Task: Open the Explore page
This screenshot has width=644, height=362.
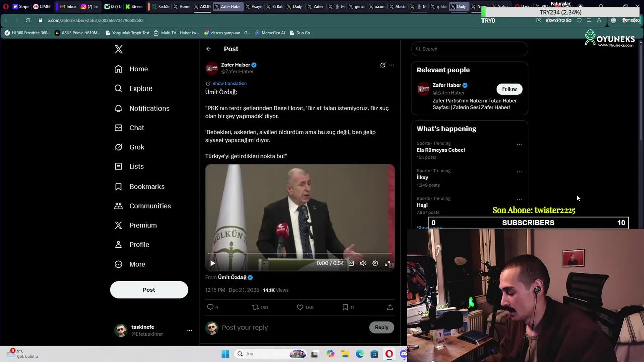Action: pos(133,88)
